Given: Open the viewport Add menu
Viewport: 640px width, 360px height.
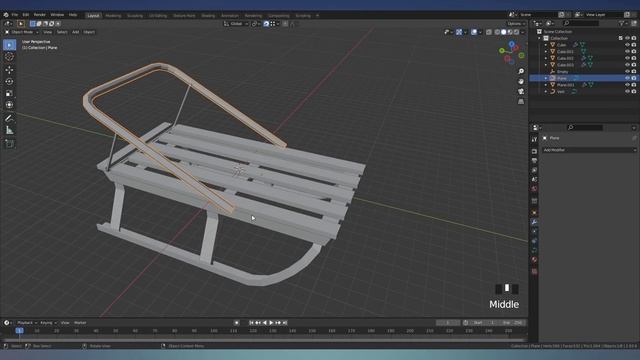Looking at the screenshot, I should click(x=75, y=32).
